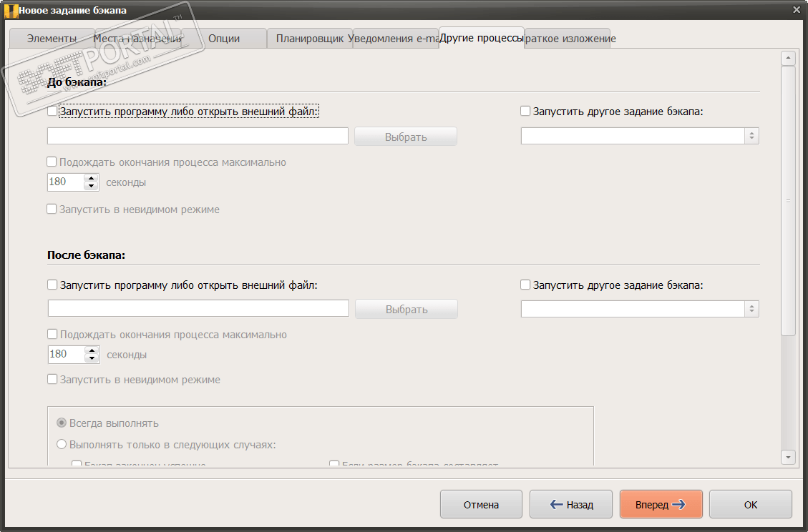Open the Элементы tab
This screenshot has width=808, height=532.
coord(52,39)
